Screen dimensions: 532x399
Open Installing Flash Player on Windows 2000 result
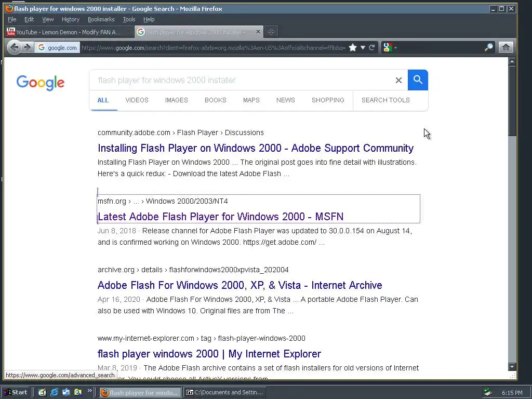click(256, 148)
